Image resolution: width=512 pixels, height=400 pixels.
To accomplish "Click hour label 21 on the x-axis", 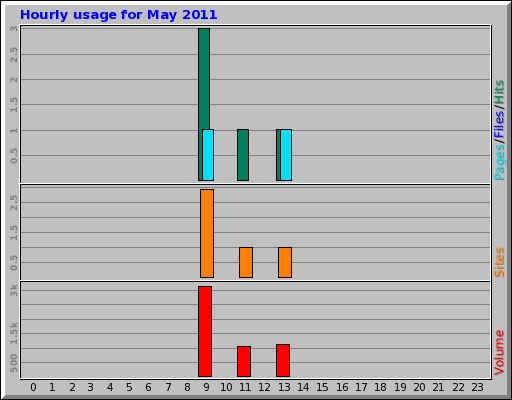I will [x=438, y=387].
